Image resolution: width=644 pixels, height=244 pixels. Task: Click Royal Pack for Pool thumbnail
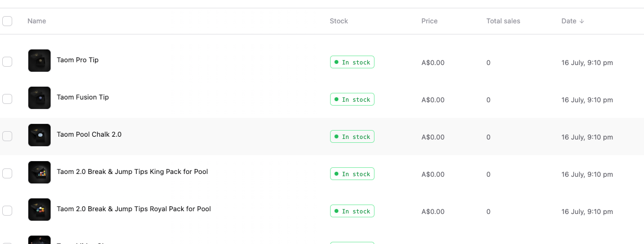[x=39, y=210]
